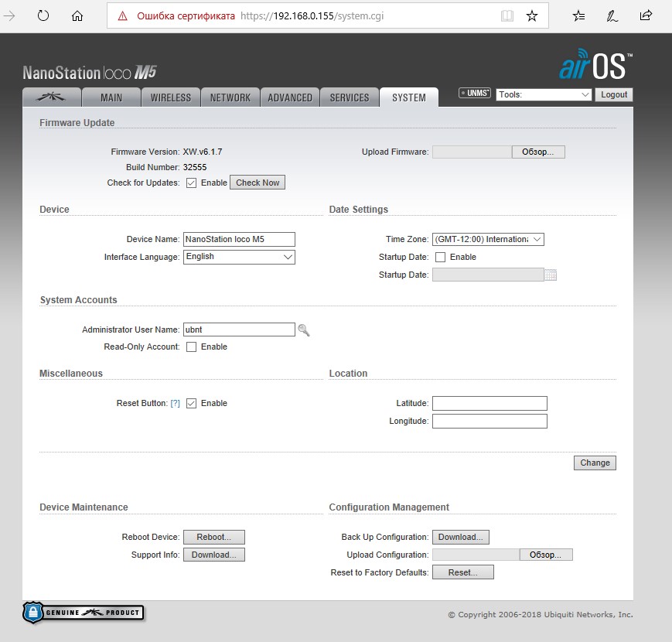This screenshot has height=642, width=672.
Task: Open reading view icon in address bar
Action: [507, 16]
